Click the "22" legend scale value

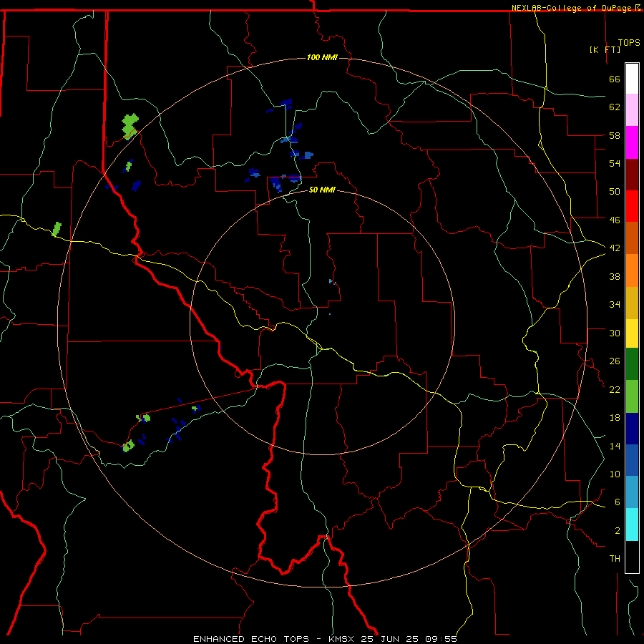click(x=615, y=389)
